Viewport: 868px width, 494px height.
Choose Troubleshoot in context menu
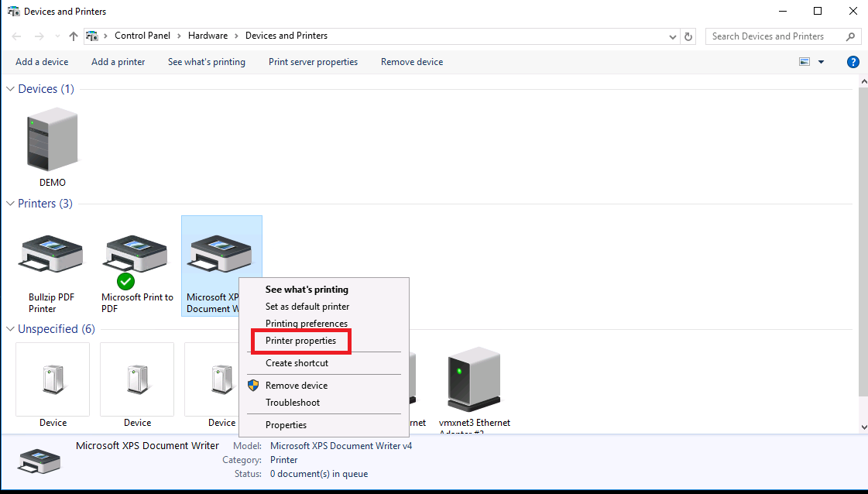(x=292, y=403)
